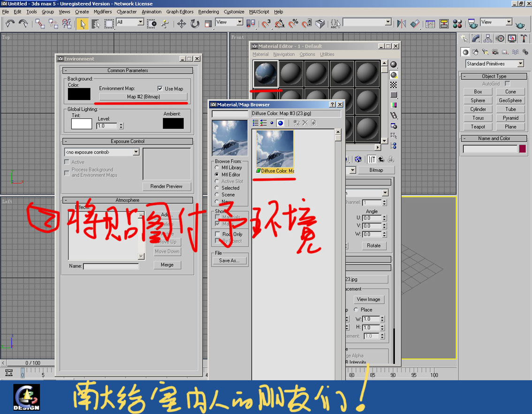Click the Merge button in Atmosphere
Viewport: 532px width, 414px height.
167,265
